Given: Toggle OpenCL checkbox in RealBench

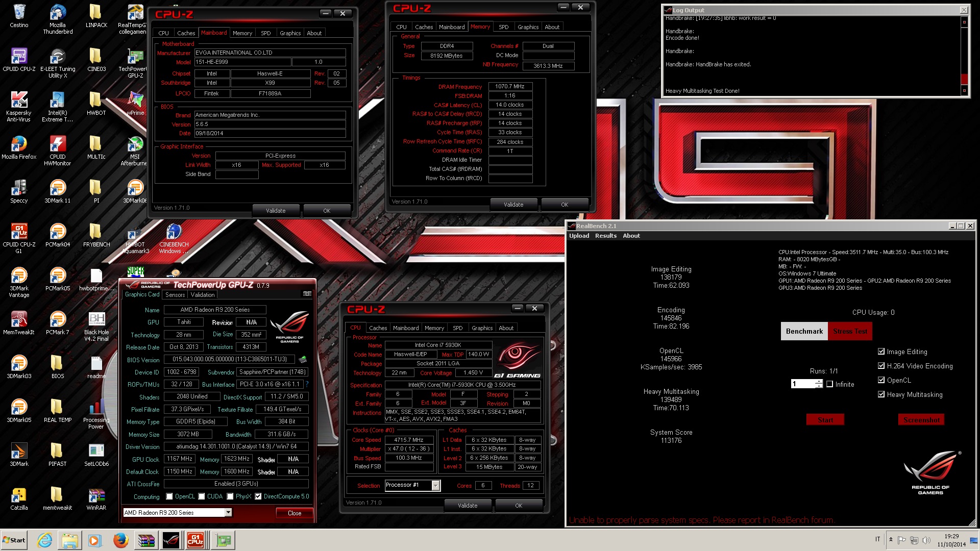Looking at the screenshot, I should (881, 380).
